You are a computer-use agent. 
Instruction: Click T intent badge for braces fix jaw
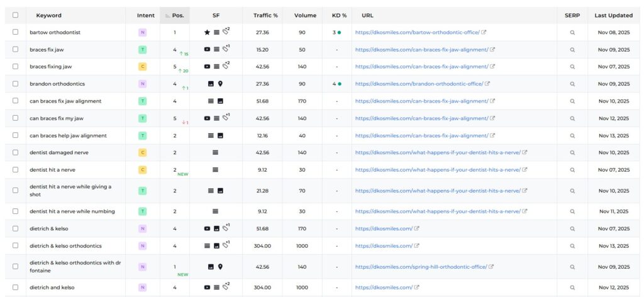[x=142, y=50]
